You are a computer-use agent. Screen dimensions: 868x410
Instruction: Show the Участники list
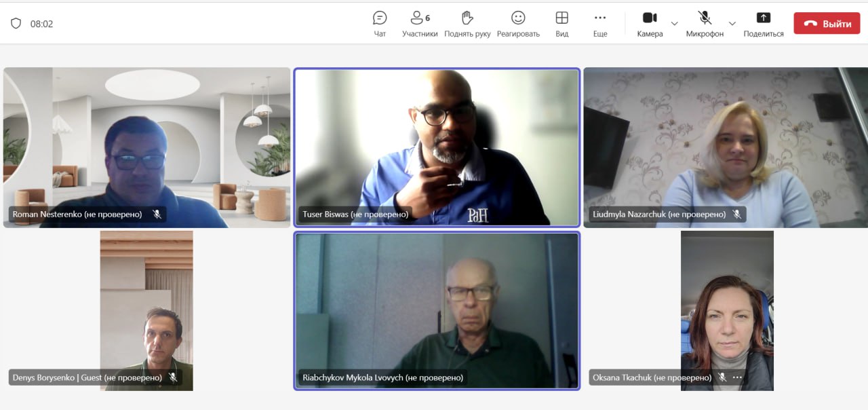click(x=420, y=24)
